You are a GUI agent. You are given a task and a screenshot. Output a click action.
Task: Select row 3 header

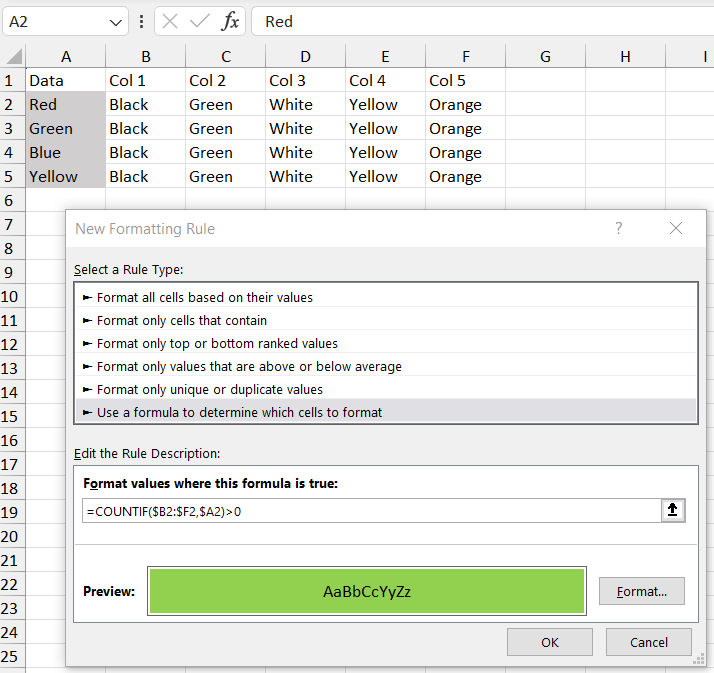click(13, 128)
